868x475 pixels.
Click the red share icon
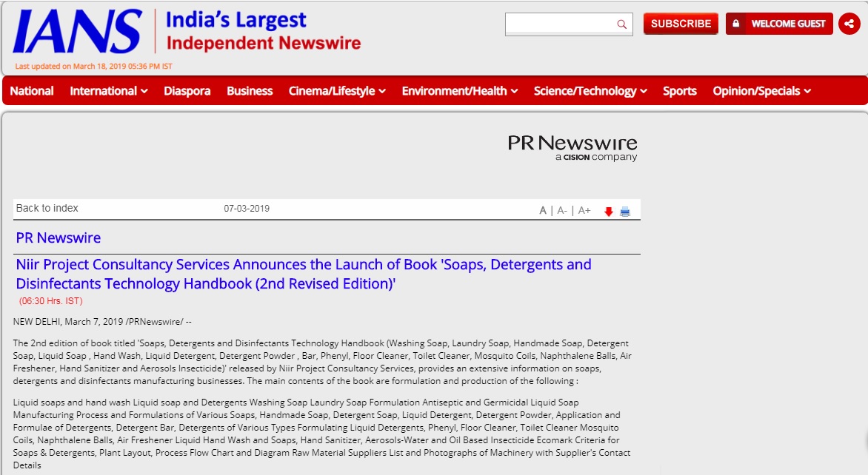(x=849, y=24)
